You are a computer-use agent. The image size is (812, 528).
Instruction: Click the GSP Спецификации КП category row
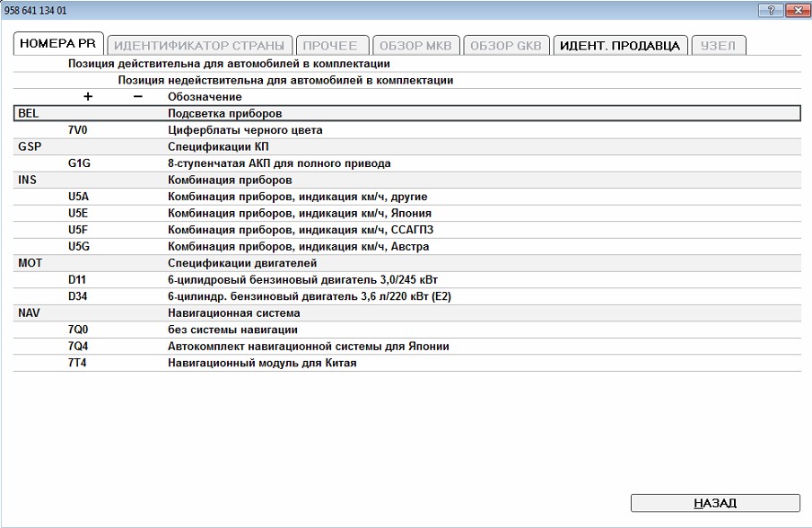click(406, 147)
